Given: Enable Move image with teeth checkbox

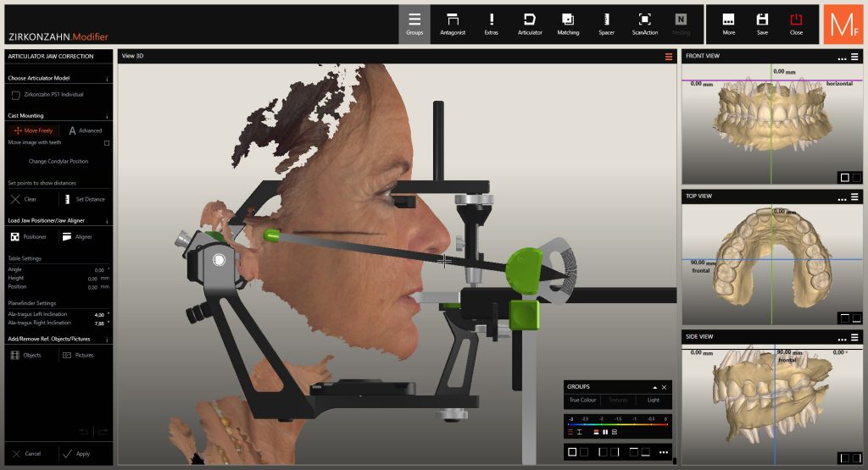Looking at the screenshot, I should coord(106,143).
